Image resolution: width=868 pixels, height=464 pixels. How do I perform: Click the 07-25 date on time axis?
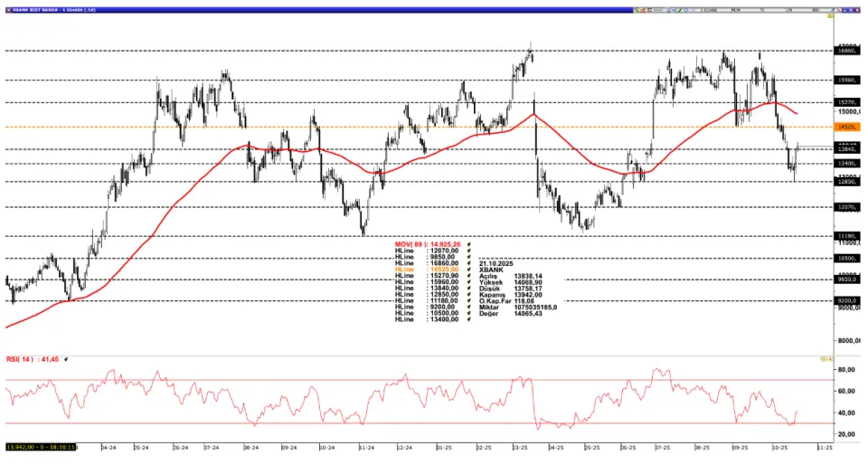coord(662,447)
